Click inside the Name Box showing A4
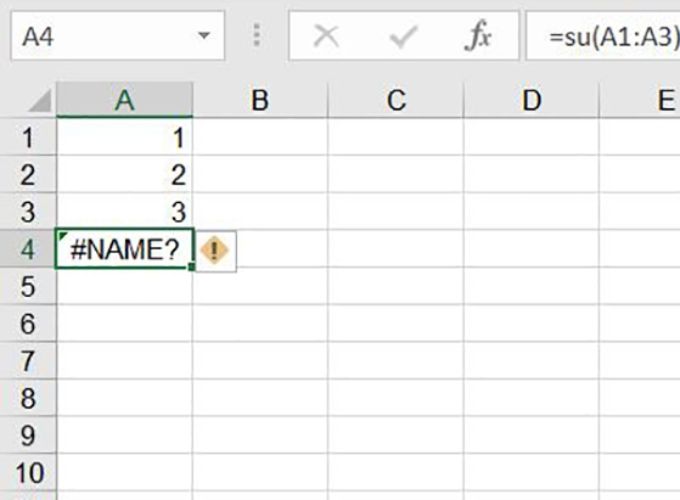 pyautogui.click(x=103, y=36)
